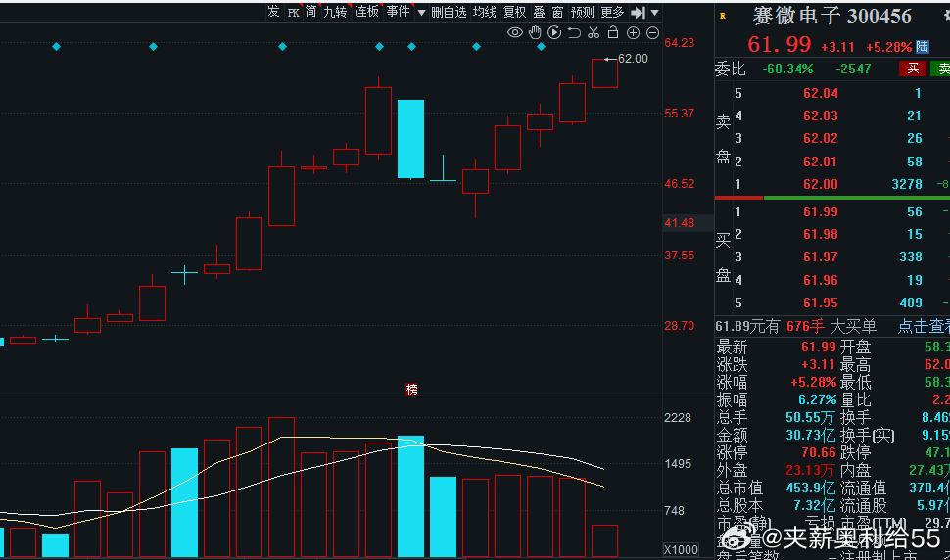The image size is (950, 560).
Task: Click the first cyan diamond event marker
Action: click(x=57, y=47)
